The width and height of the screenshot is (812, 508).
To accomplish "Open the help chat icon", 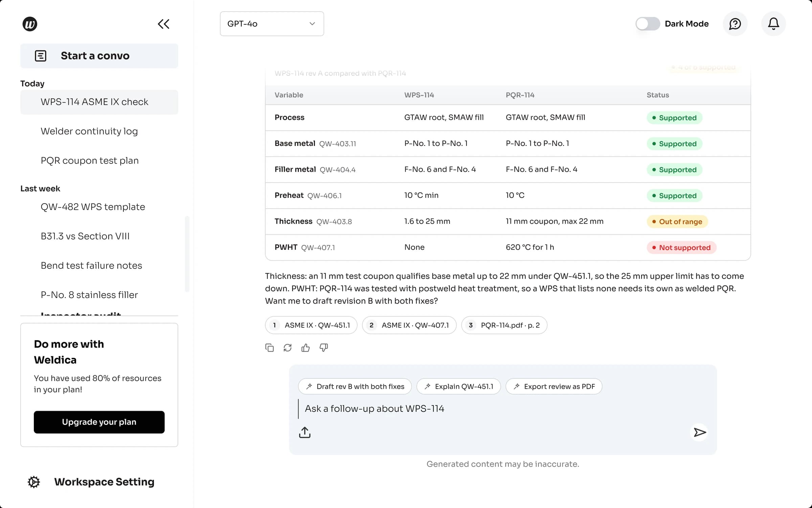I will pyautogui.click(x=735, y=24).
